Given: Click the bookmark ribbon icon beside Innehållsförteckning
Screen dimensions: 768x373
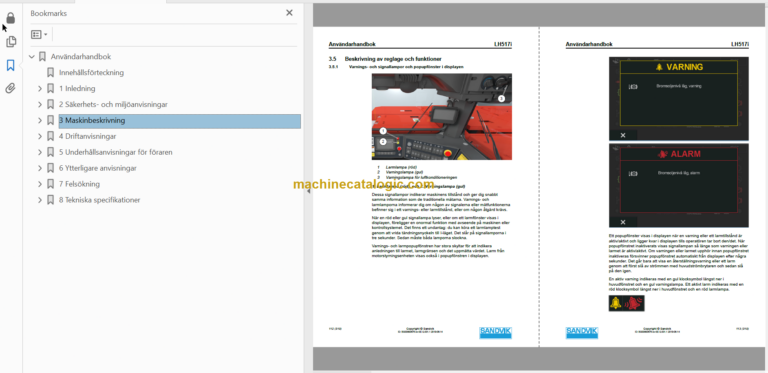Looking at the screenshot, I should point(50,72).
